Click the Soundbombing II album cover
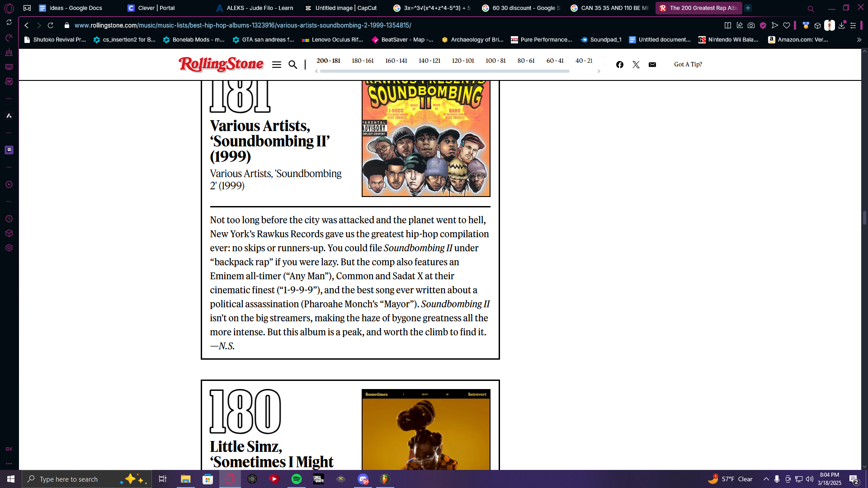Screen dimensions: 868x488 coord(426,139)
